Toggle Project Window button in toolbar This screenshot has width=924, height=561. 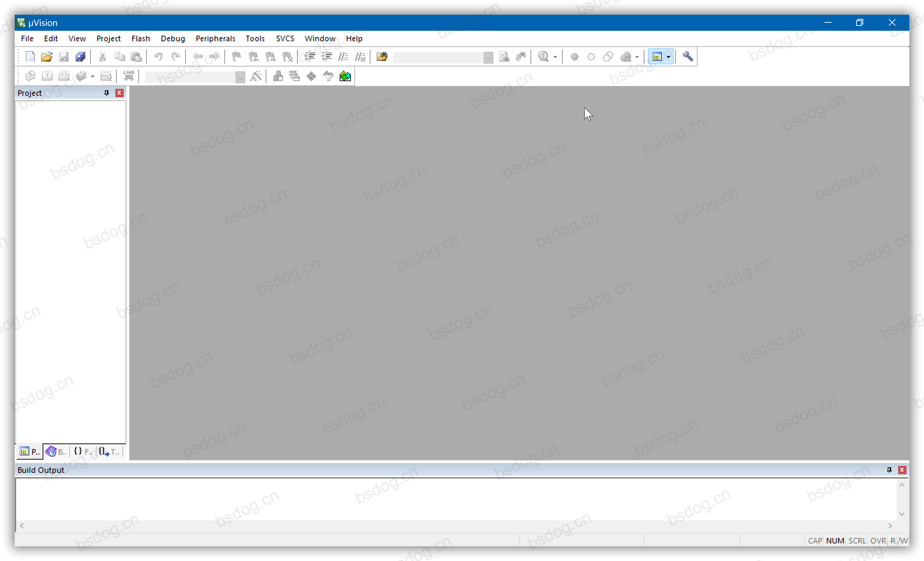(x=657, y=57)
